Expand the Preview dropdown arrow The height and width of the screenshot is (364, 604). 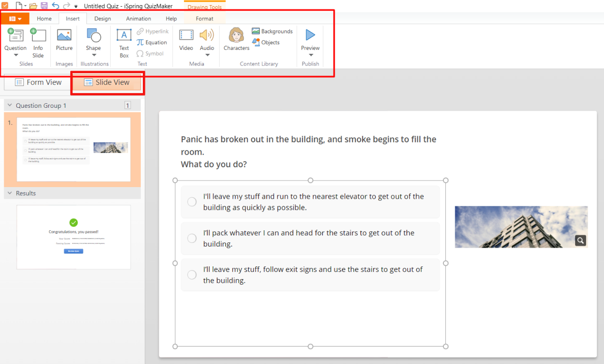tap(311, 55)
